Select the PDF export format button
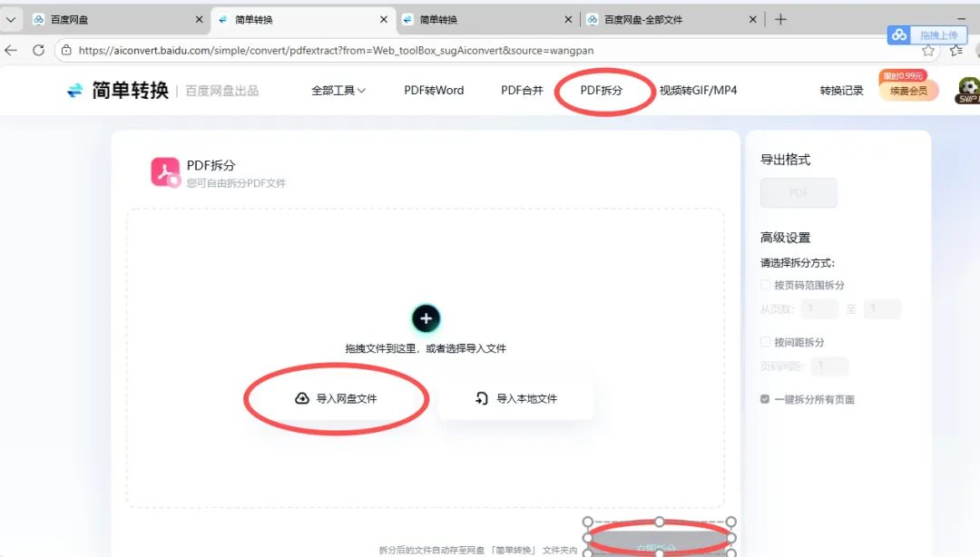 (799, 192)
